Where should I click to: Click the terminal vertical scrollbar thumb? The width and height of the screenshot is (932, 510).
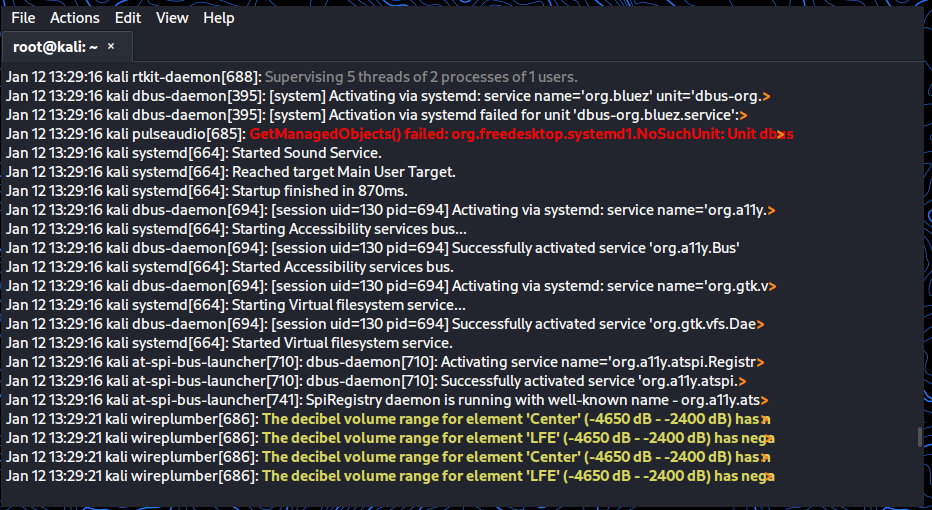tap(920, 437)
